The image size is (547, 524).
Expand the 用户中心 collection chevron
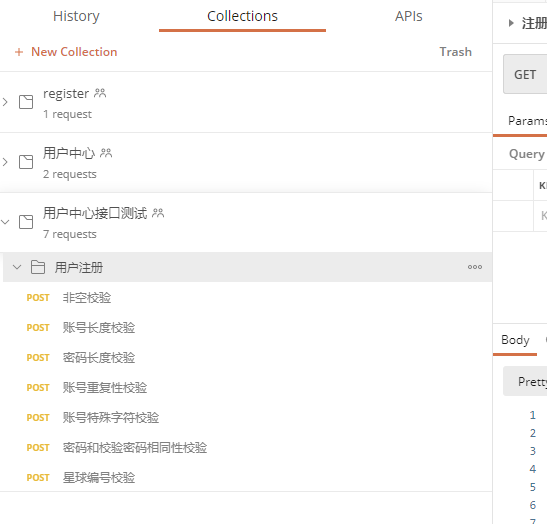[x=5, y=162]
